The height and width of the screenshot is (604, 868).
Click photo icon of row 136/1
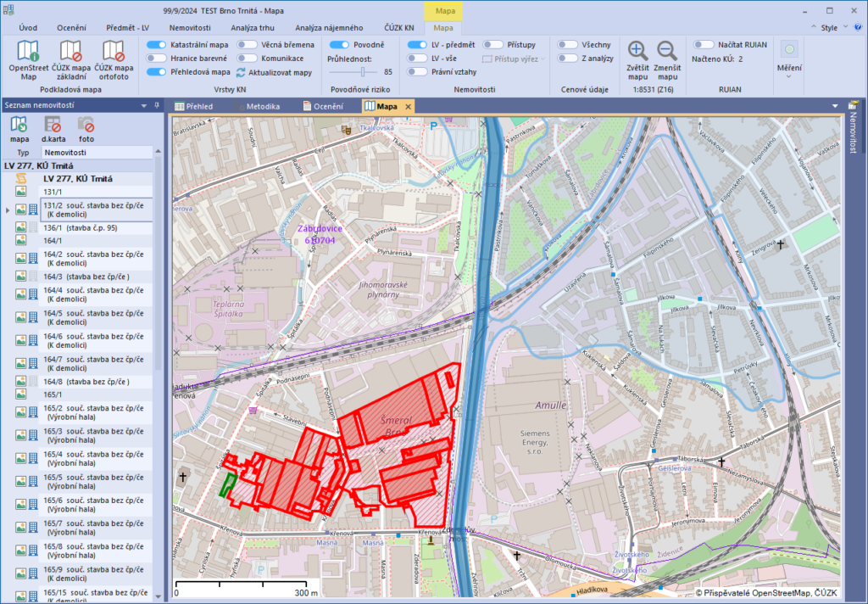(20, 227)
